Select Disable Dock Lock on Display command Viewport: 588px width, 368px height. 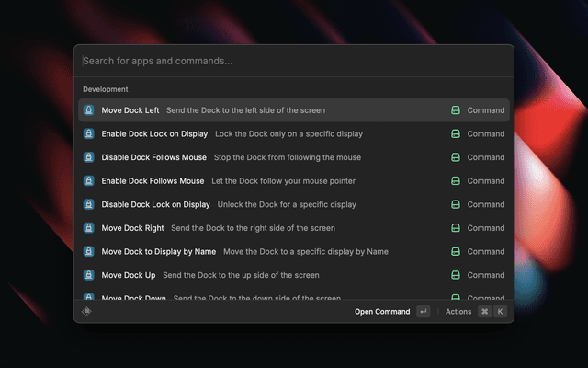(155, 204)
